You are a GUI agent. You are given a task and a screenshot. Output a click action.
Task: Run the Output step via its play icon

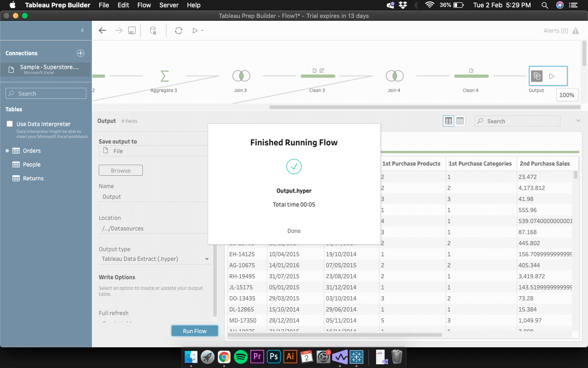(x=552, y=76)
